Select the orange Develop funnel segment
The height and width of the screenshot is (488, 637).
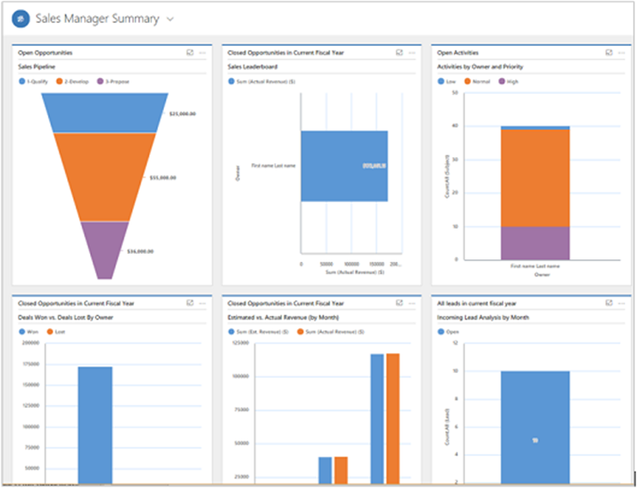[105, 177]
